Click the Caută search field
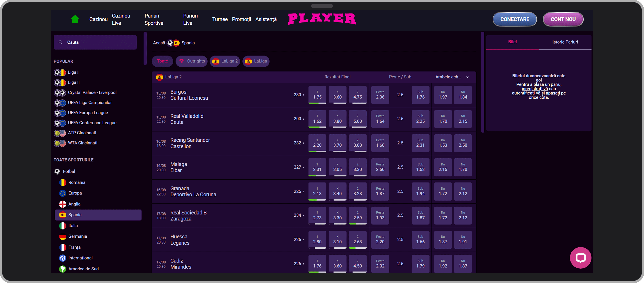 click(95, 42)
